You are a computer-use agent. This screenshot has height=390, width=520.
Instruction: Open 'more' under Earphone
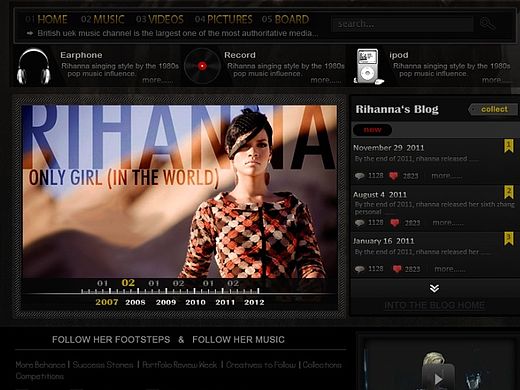click(157, 80)
